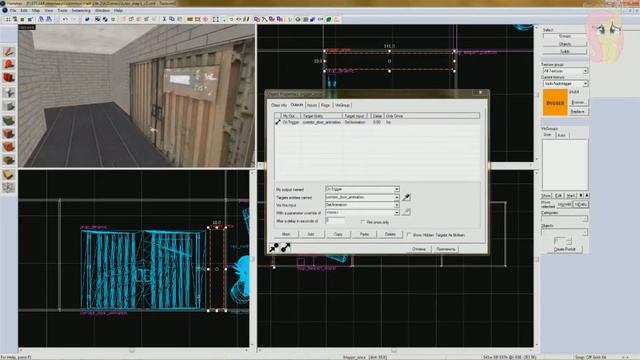Screen dimensions: 640x360
Task: Open the Current texture dropdown
Action: [x=565, y=84]
